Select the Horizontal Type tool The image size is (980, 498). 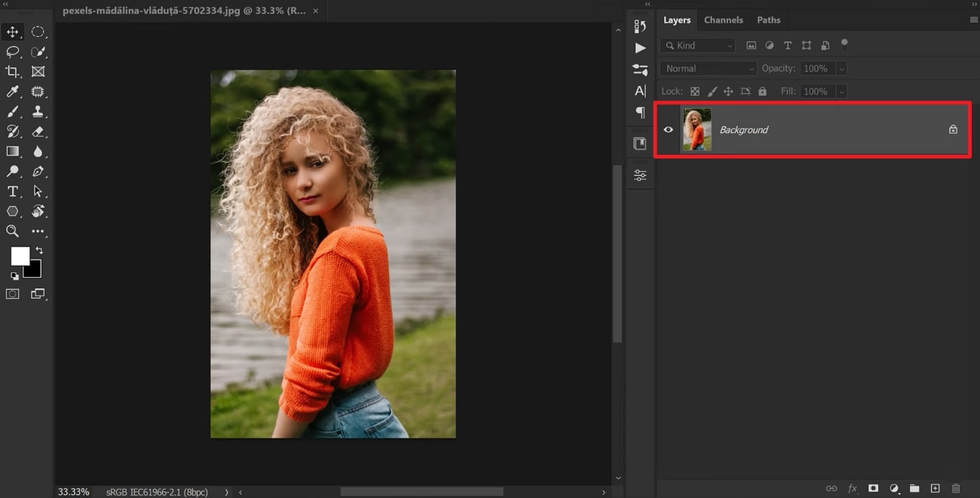coord(12,191)
